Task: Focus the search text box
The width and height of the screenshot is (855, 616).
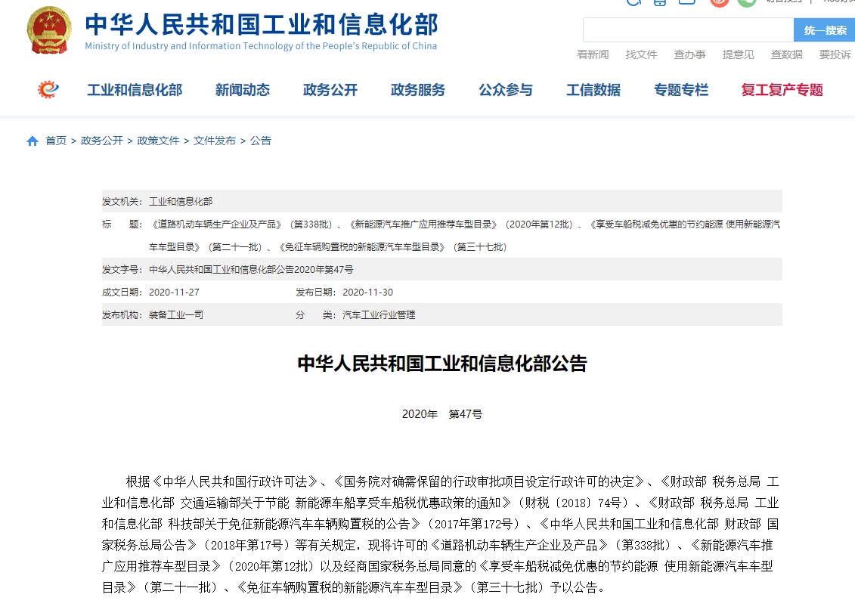Action: (688, 30)
